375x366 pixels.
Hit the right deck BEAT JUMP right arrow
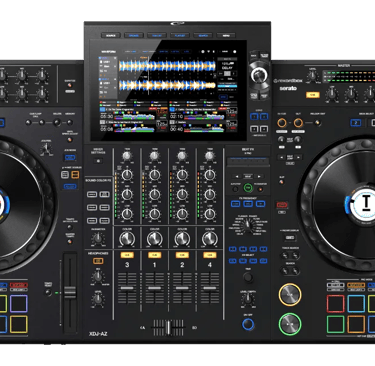[299, 157]
